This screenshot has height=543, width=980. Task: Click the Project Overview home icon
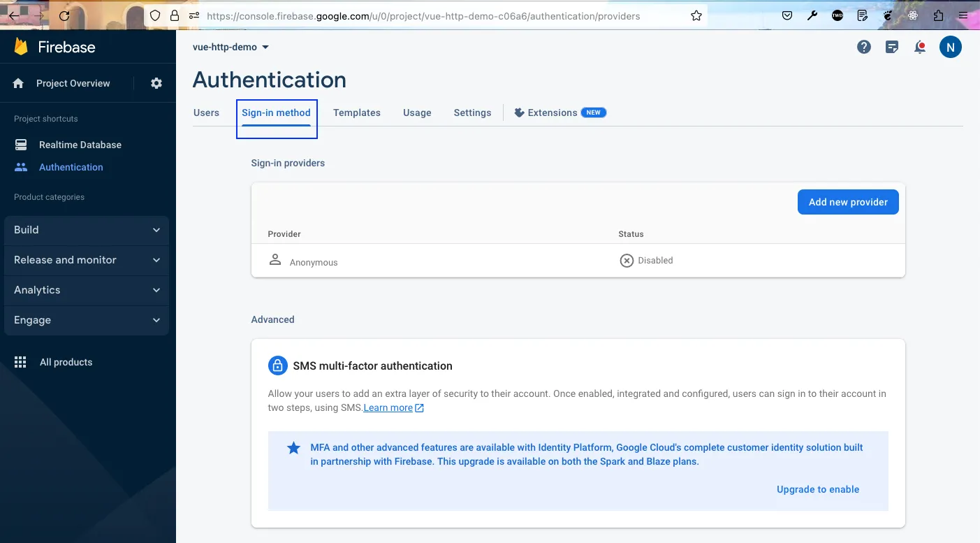pos(19,83)
